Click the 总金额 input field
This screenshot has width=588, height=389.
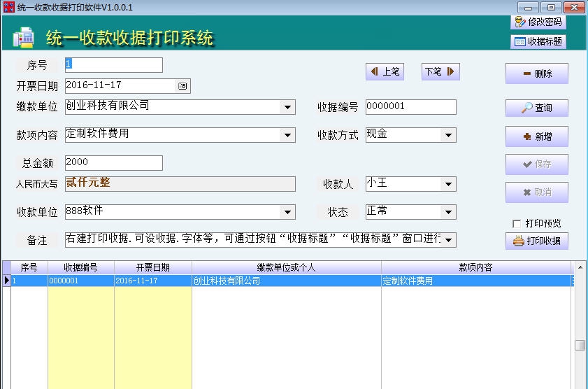click(x=114, y=163)
